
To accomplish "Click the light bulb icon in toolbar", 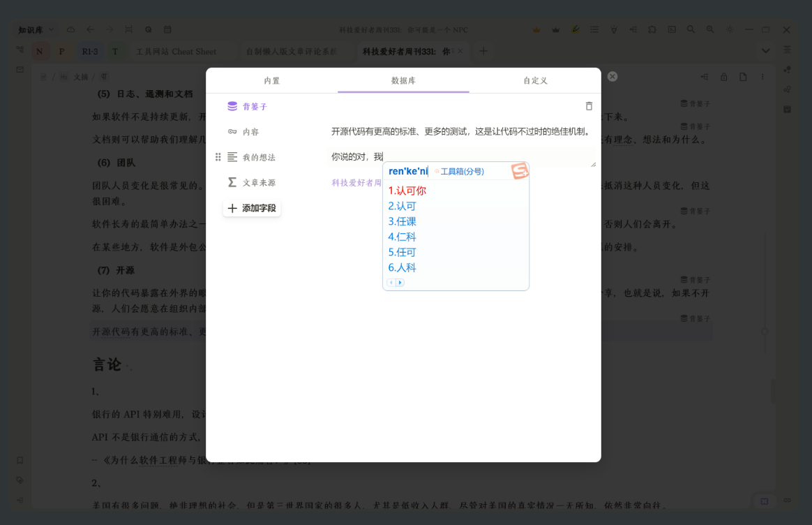I will (x=614, y=29).
